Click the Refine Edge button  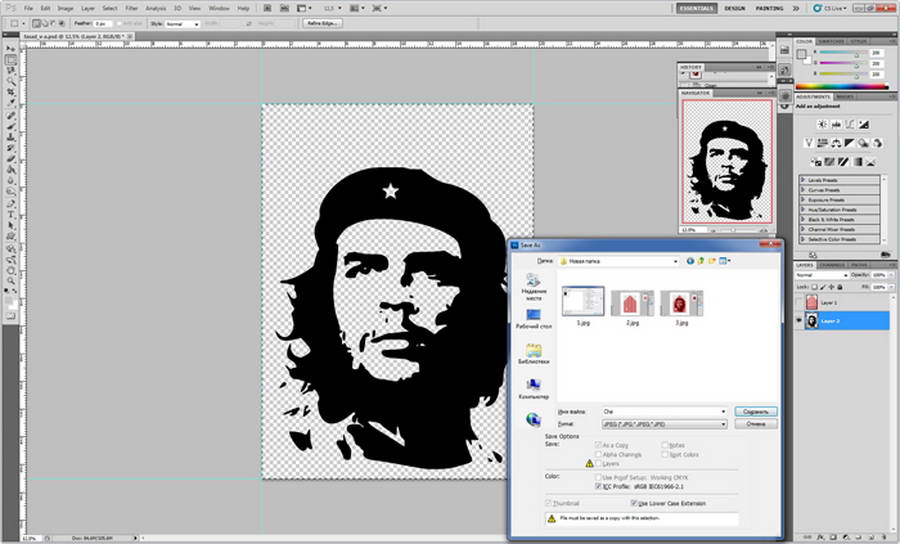tap(323, 24)
